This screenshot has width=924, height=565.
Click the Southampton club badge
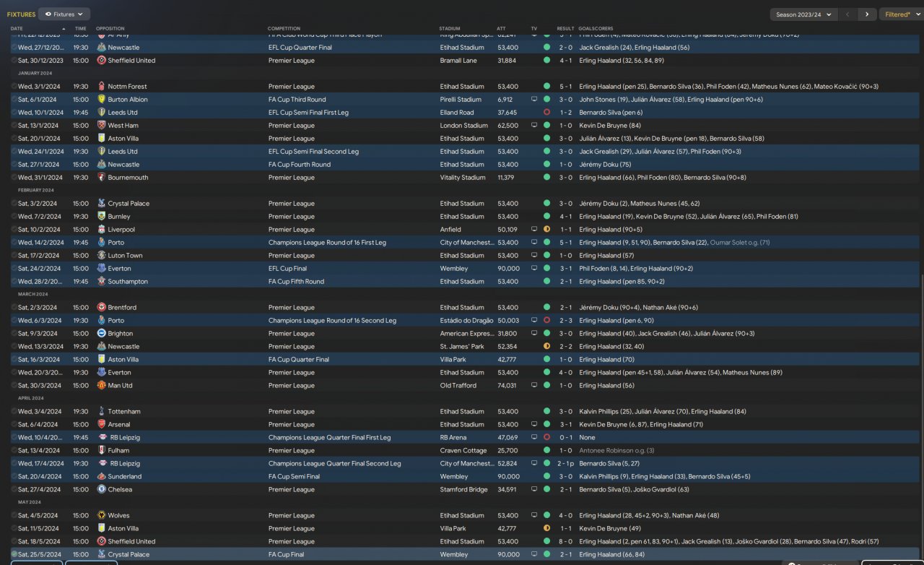click(x=101, y=282)
